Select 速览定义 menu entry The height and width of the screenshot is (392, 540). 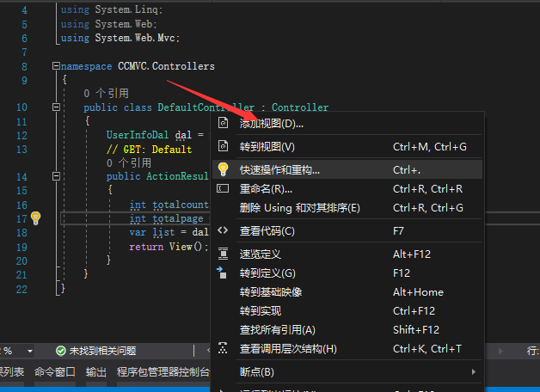point(347,254)
